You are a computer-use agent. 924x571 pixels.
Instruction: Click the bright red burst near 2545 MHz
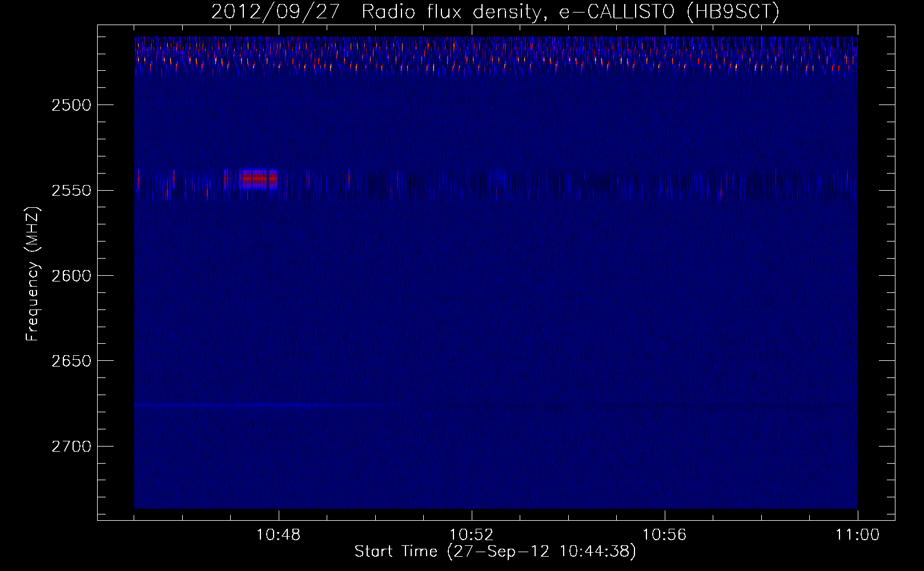click(258, 179)
